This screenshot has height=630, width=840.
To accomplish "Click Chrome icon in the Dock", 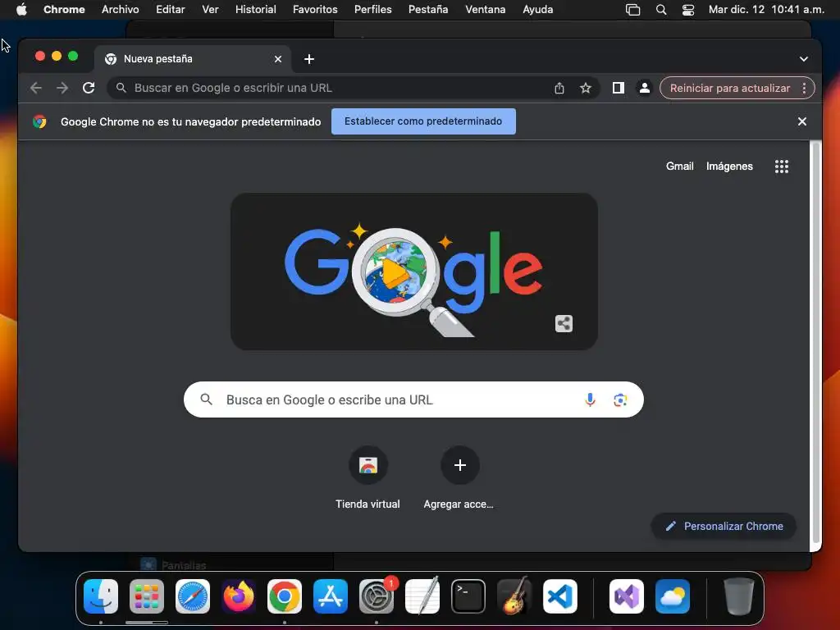I will [285, 596].
